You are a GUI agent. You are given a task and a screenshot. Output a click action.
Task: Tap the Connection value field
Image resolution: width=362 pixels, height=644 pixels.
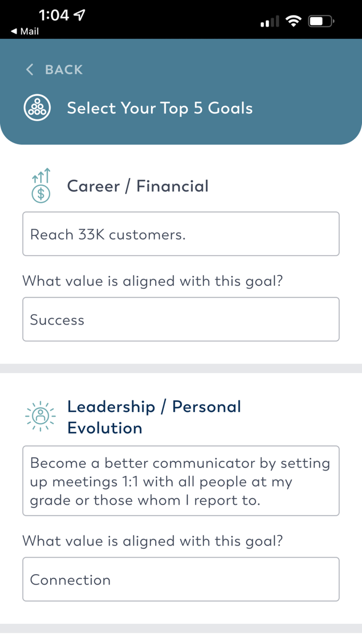coord(180,579)
